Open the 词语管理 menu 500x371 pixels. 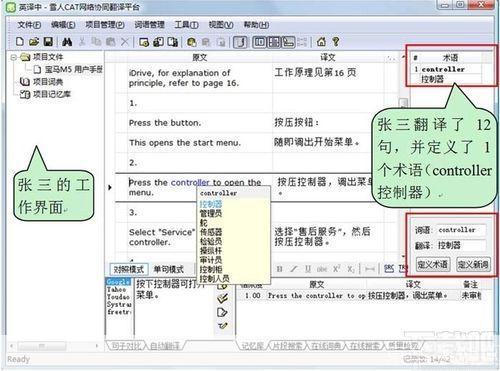(x=149, y=25)
